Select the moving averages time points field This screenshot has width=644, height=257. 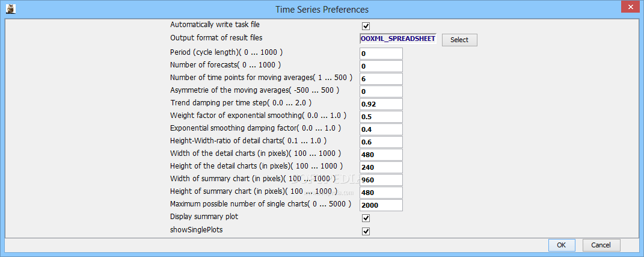(x=380, y=79)
